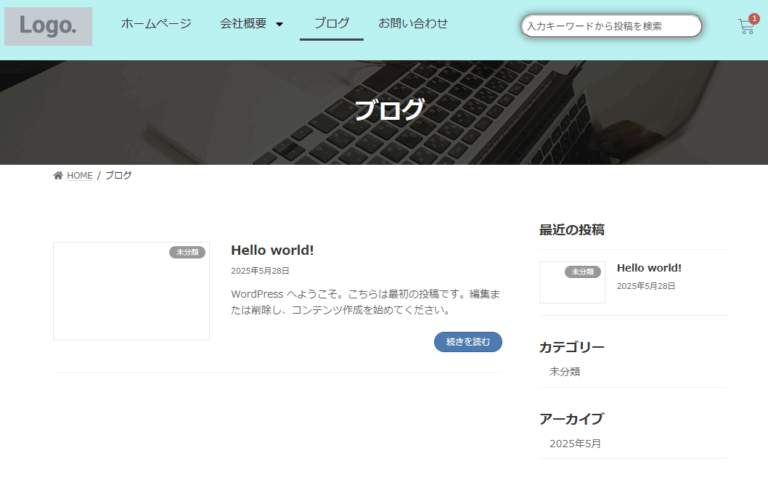Click the Logo image in header
768x477 pixels.
point(48,26)
